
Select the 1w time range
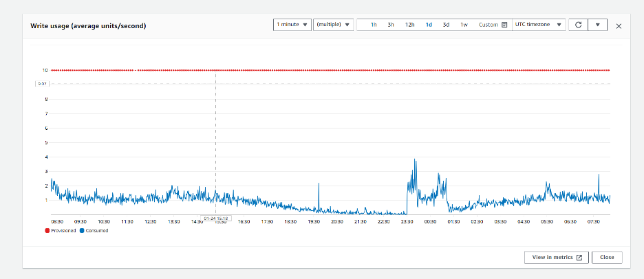tap(464, 25)
